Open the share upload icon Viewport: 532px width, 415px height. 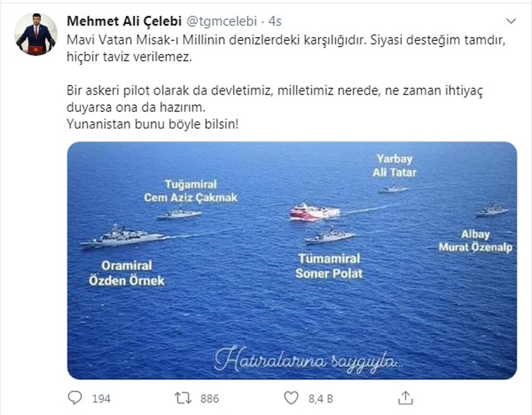click(405, 398)
